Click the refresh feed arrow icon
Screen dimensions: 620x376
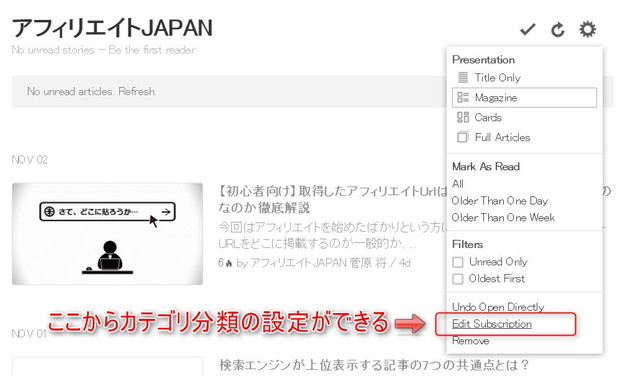click(x=558, y=30)
